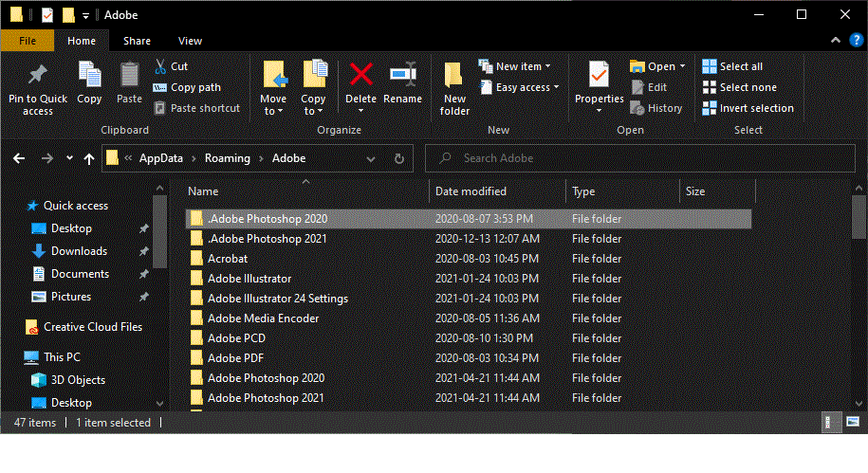Image resolution: width=868 pixels, height=473 pixels.
Task: Select Adobe Illustrator 24 Settings folder
Action: tap(469, 299)
